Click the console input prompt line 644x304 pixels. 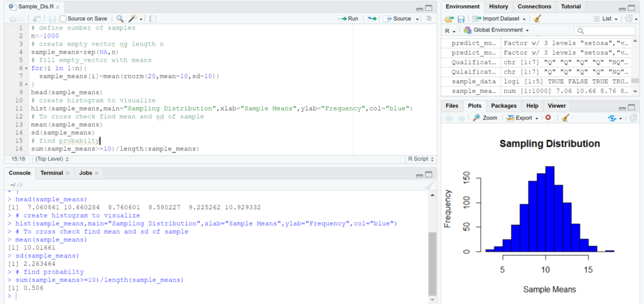[218, 296]
